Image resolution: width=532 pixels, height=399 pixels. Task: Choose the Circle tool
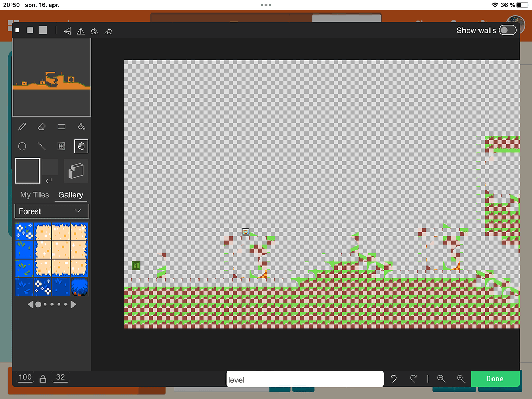point(22,146)
